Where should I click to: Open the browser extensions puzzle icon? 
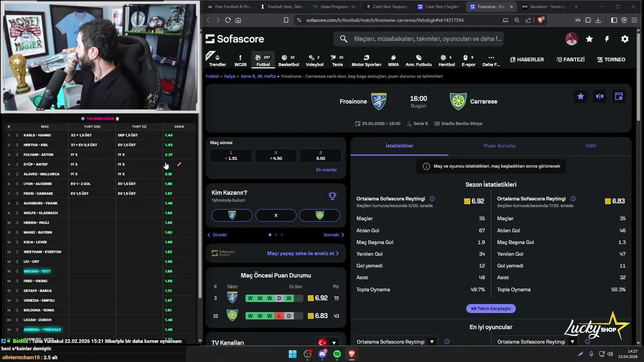pyautogui.click(x=588, y=20)
